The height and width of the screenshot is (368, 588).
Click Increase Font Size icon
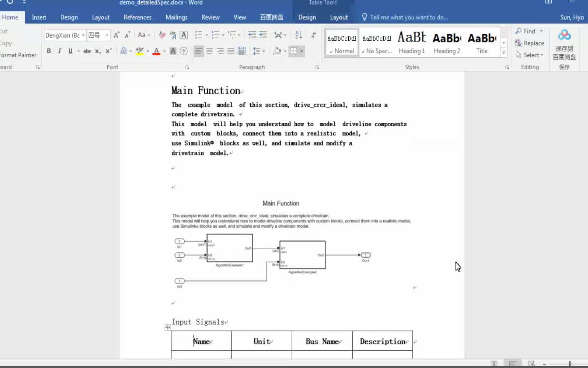click(x=116, y=35)
